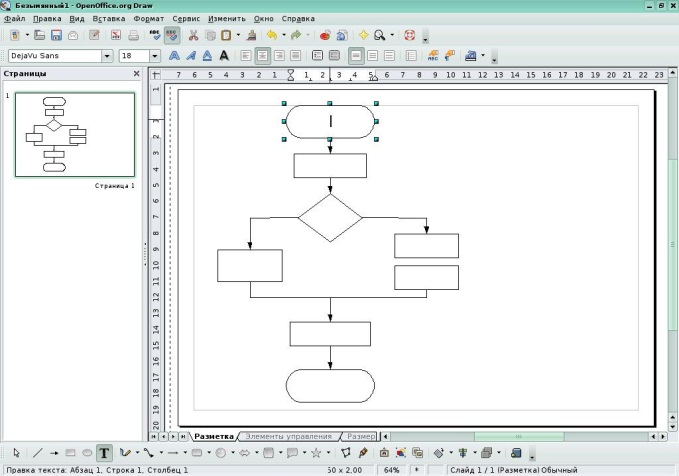The width and height of the screenshot is (679, 476).
Task: Click the Print icon
Action: click(133, 35)
